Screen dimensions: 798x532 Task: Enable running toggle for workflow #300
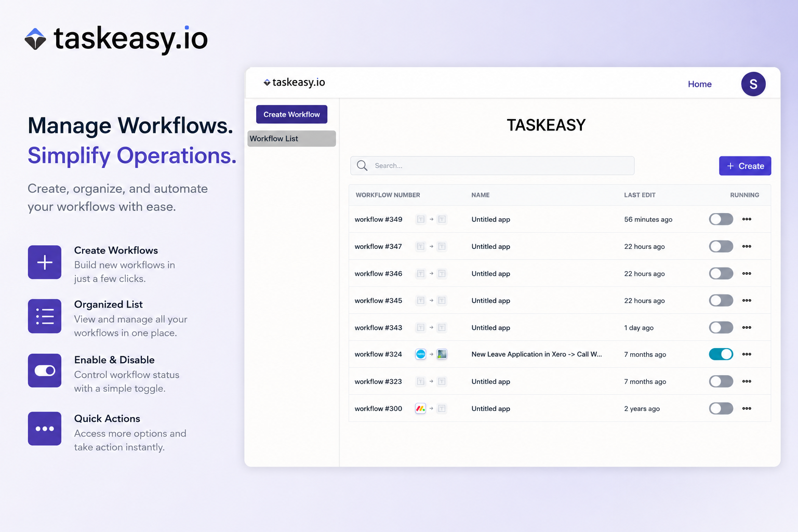[721, 408]
